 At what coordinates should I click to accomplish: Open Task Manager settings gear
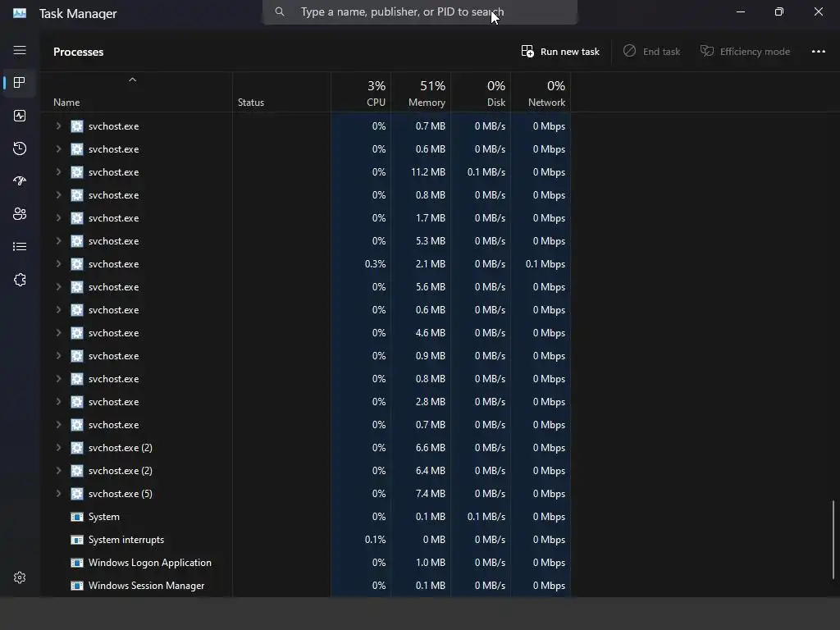[x=20, y=577]
